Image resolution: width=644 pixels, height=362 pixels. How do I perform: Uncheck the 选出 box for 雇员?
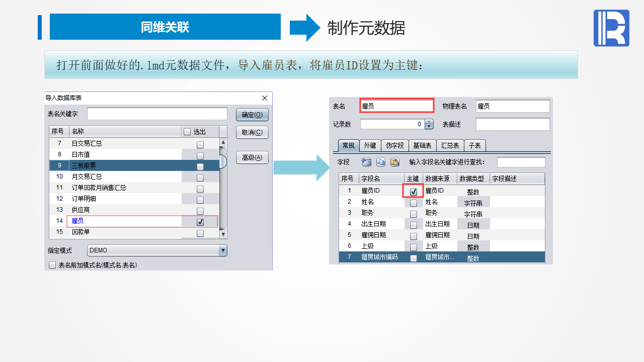tap(200, 222)
